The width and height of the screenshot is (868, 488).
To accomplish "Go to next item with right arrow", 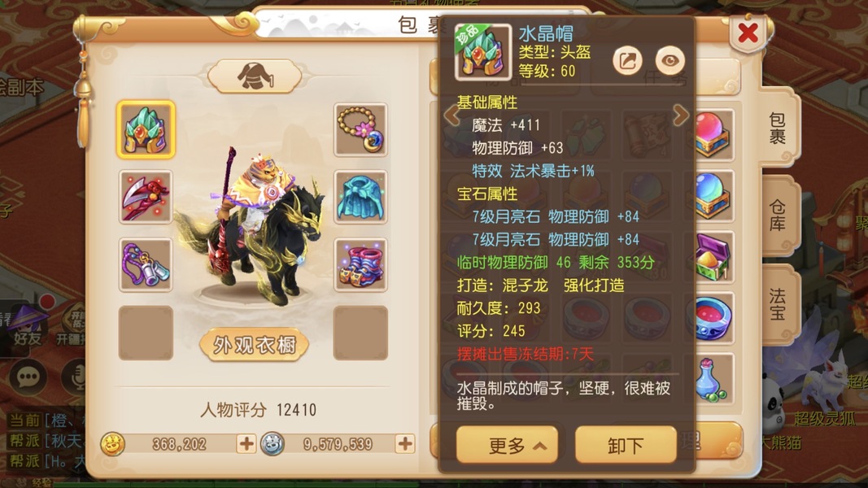I will click(681, 115).
